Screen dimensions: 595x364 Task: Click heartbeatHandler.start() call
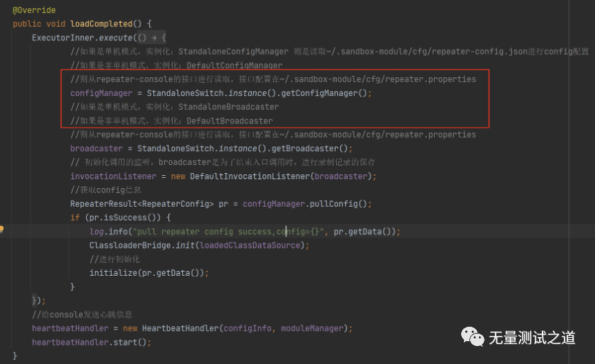click(x=91, y=343)
